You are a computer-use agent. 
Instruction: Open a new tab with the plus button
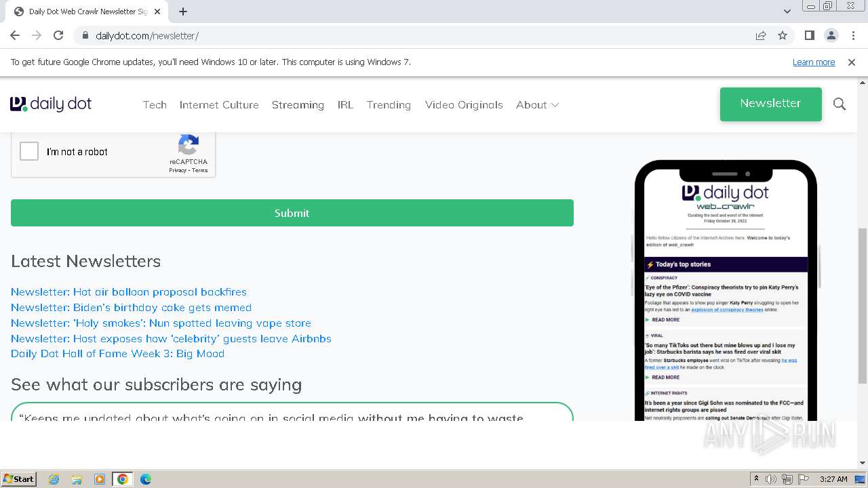pyautogui.click(x=183, y=12)
